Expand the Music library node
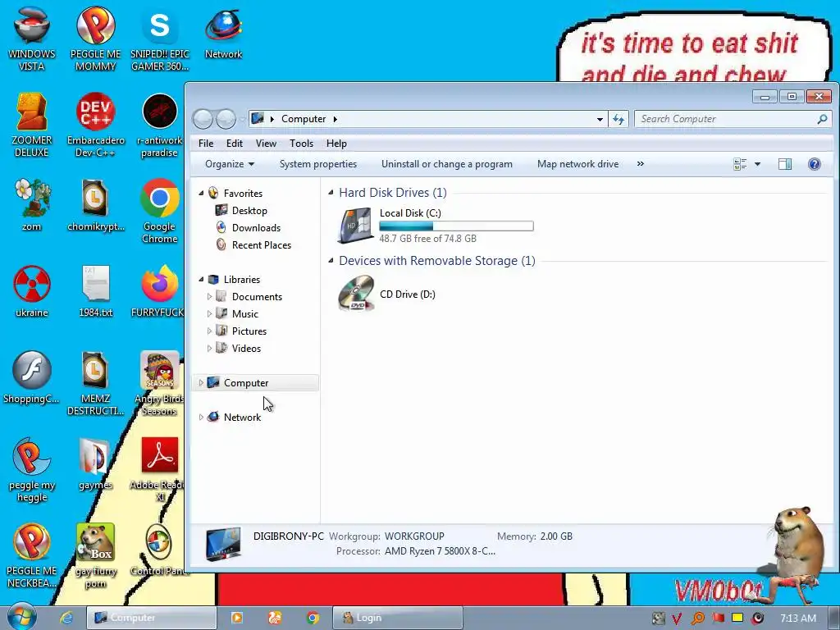Viewport: 840px width, 630px height. coord(209,313)
